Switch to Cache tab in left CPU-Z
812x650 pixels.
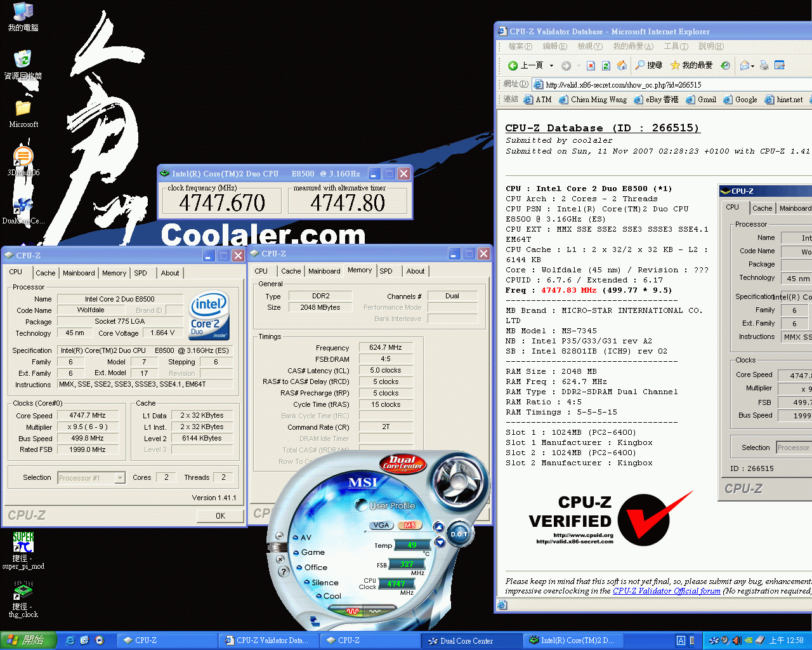[45, 273]
